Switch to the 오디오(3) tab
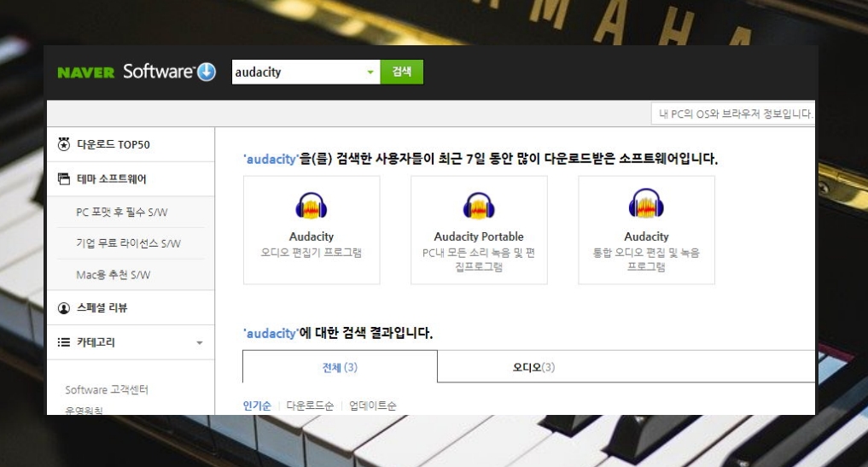 coord(533,367)
